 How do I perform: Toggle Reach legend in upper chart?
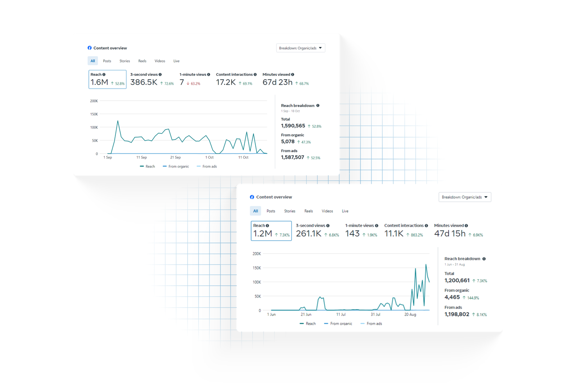[147, 167]
